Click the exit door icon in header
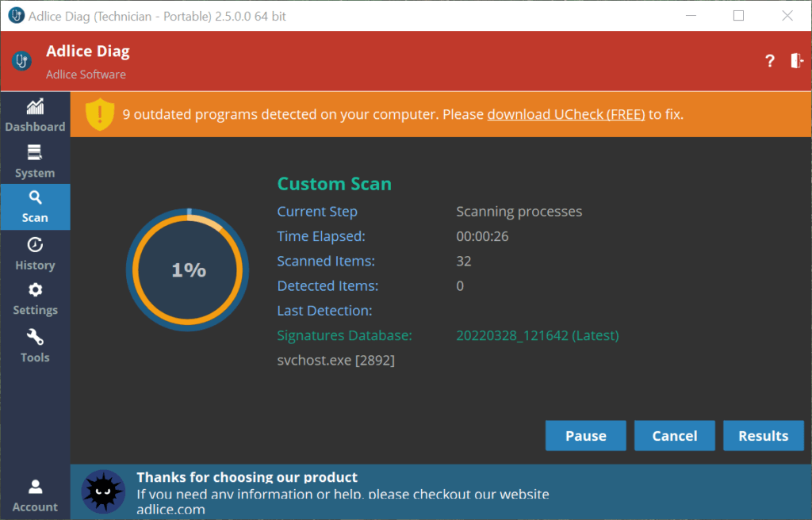The image size is (812, 520). (796, 61)
